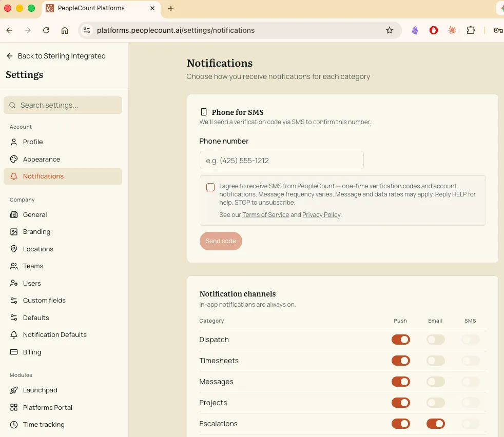Click the red shield extension icon
Viewport: 504px width, 437px height.
(434, 30)
